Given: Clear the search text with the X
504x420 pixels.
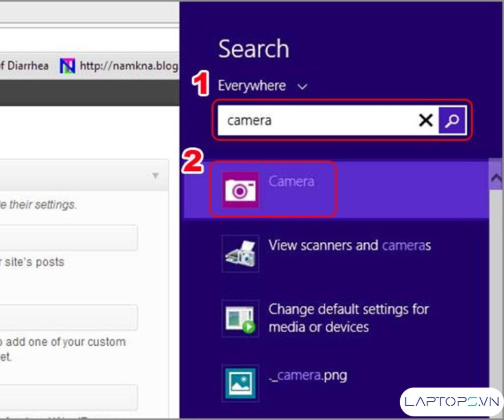Looking at the screenshot, I should tap(425, 120).
